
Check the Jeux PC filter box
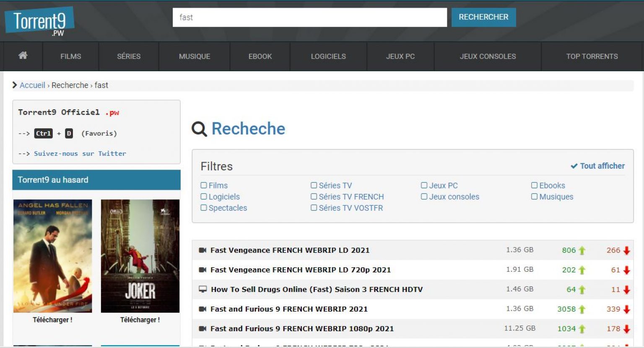[424, 186]
